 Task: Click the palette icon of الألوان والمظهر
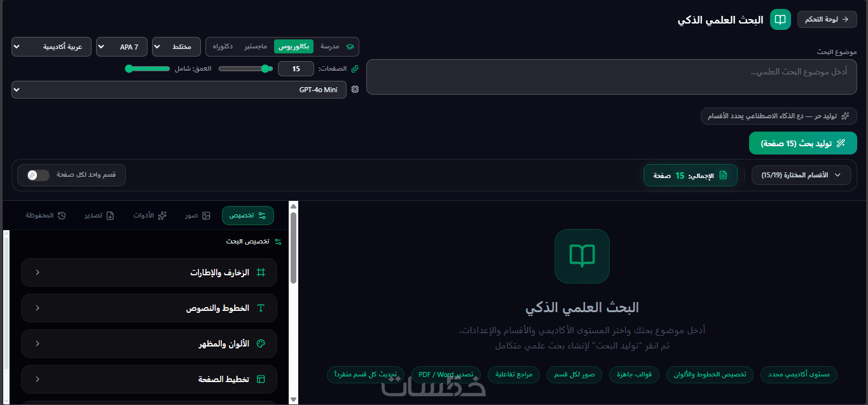click(x=261, y=343)
